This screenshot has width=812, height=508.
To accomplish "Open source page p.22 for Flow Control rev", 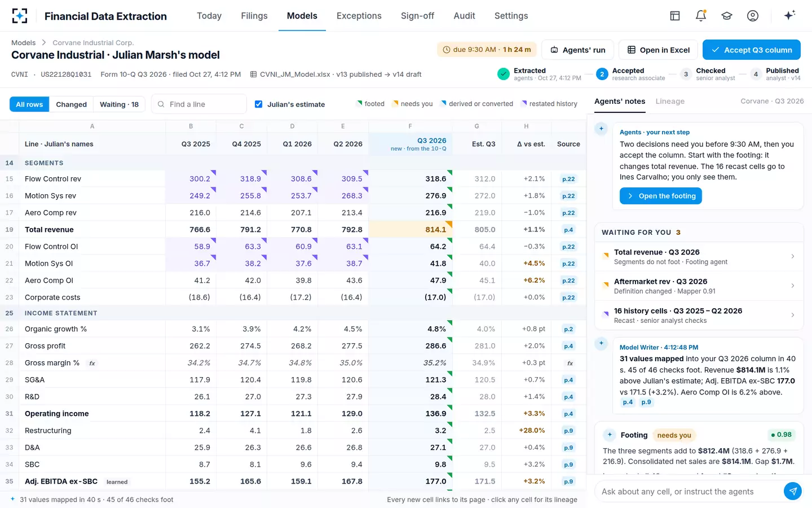I will (x=568, y=179).
